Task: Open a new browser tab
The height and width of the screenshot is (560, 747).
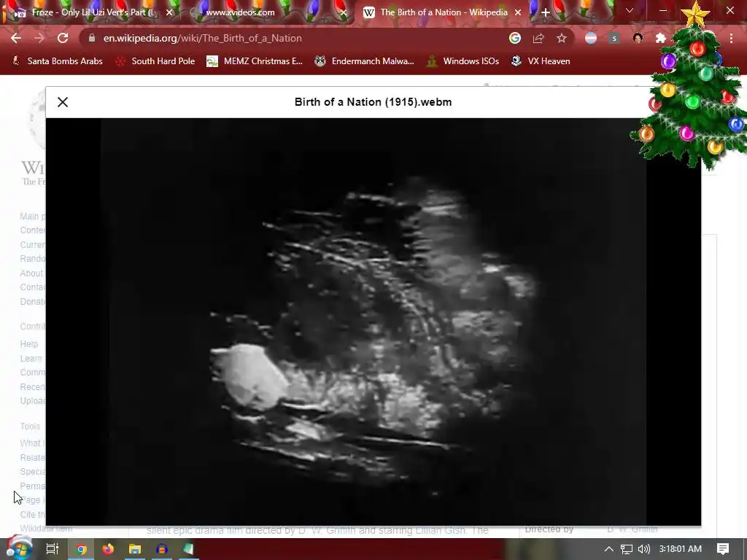Action: [546, 12]
